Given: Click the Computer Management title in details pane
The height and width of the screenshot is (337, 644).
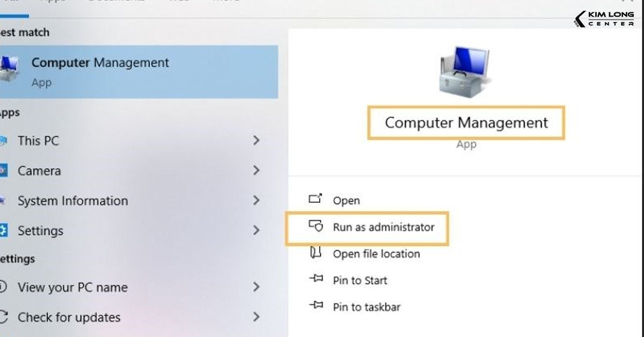Looking at the screenshot, I should point(466,123).
